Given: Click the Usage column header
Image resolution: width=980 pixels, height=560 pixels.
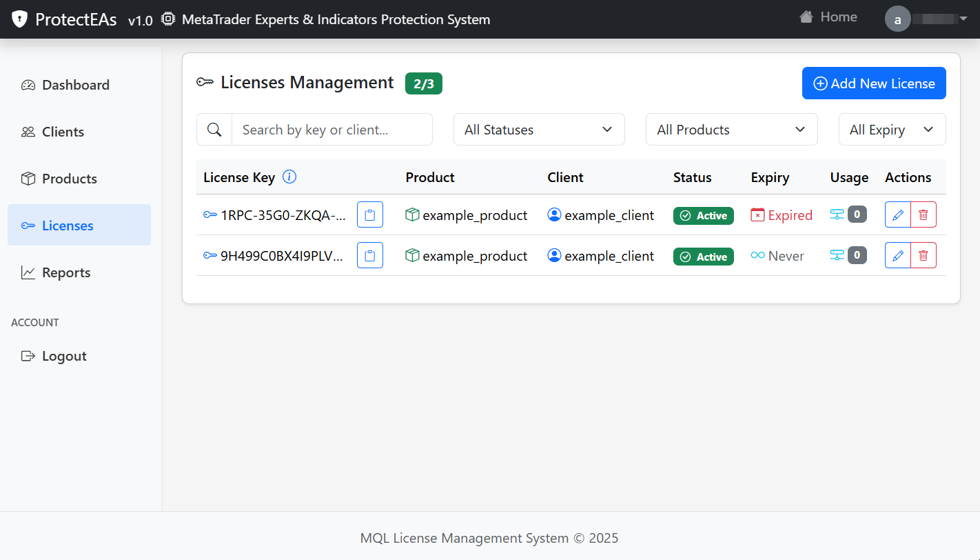Looking at the screenshot, I should point(849,177).
